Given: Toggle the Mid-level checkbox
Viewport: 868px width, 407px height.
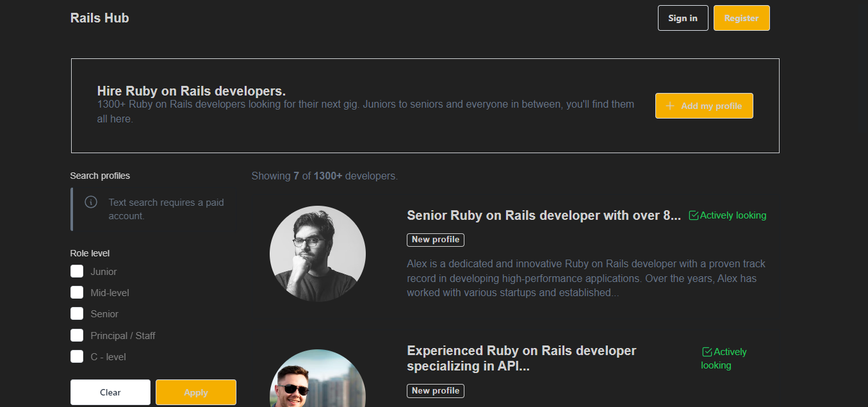Looking at the screenshot, I should pos(77,292).
